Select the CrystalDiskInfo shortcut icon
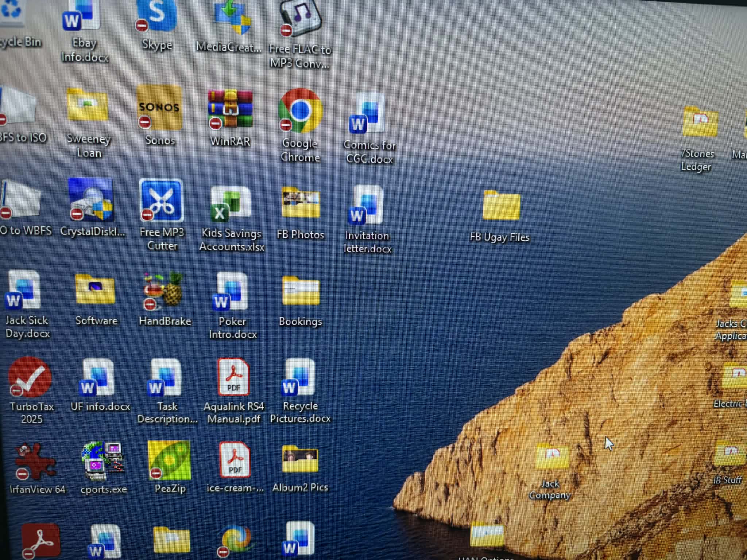Screen dimensions: 747x560 coord(91,200)
